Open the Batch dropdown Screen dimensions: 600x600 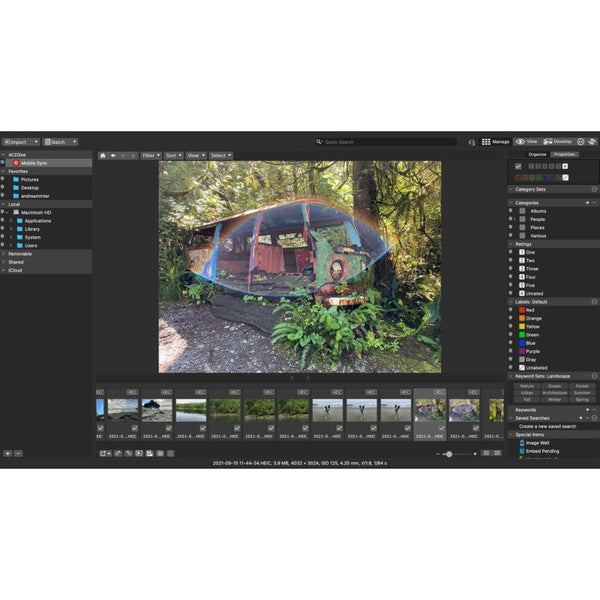point(60,142)
